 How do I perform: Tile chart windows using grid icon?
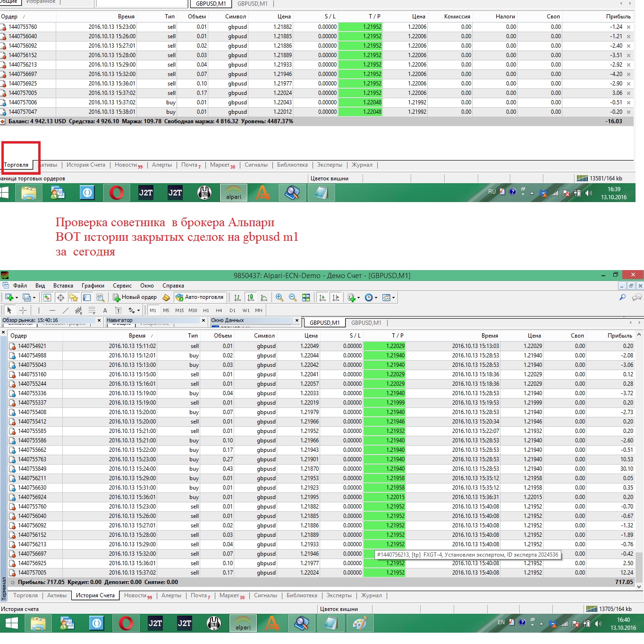306,297
